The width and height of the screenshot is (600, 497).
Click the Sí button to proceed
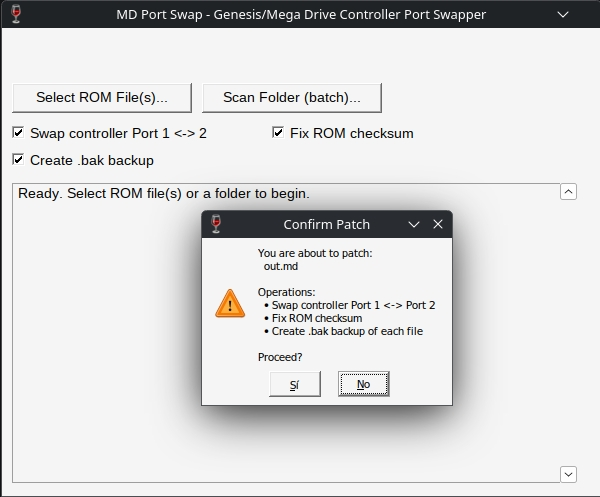click(x=295, y=384)
